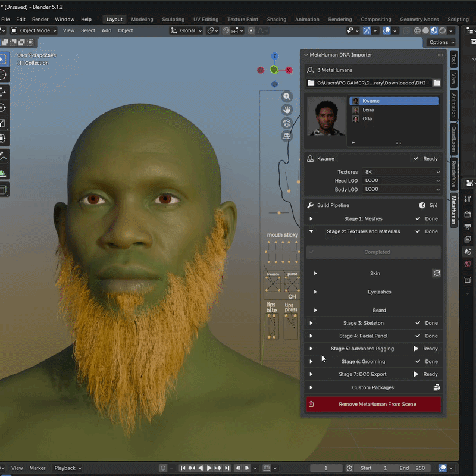The width and height of the screenshot is (476, 476).
Task: Switch to wireframe viewport shading
Action: 418,30
